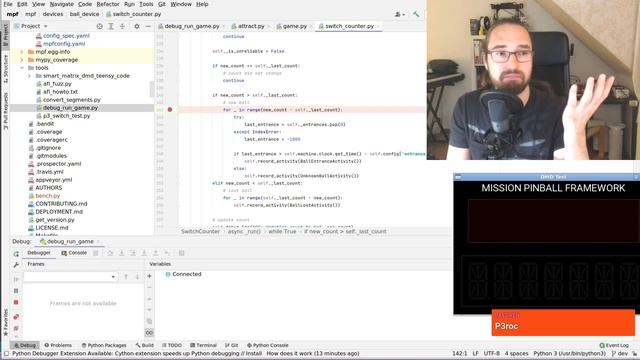Open Git branch dev widget in status bar
This screenshot has height=360, width=640.
click(620, 353)
